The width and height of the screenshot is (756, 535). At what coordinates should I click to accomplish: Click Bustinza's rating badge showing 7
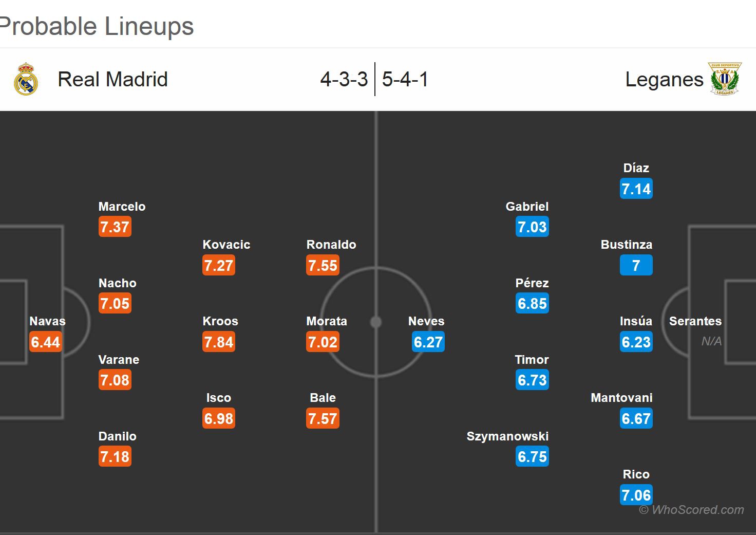coord(636,265)
